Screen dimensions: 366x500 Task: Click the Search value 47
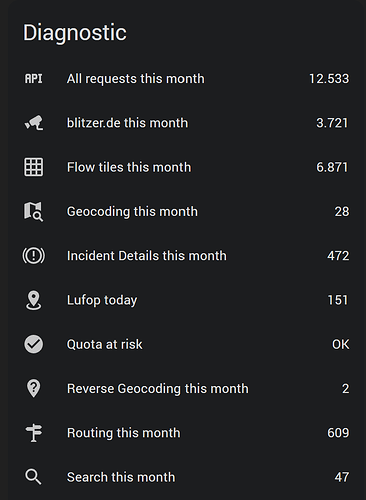[x=342, y=477]
